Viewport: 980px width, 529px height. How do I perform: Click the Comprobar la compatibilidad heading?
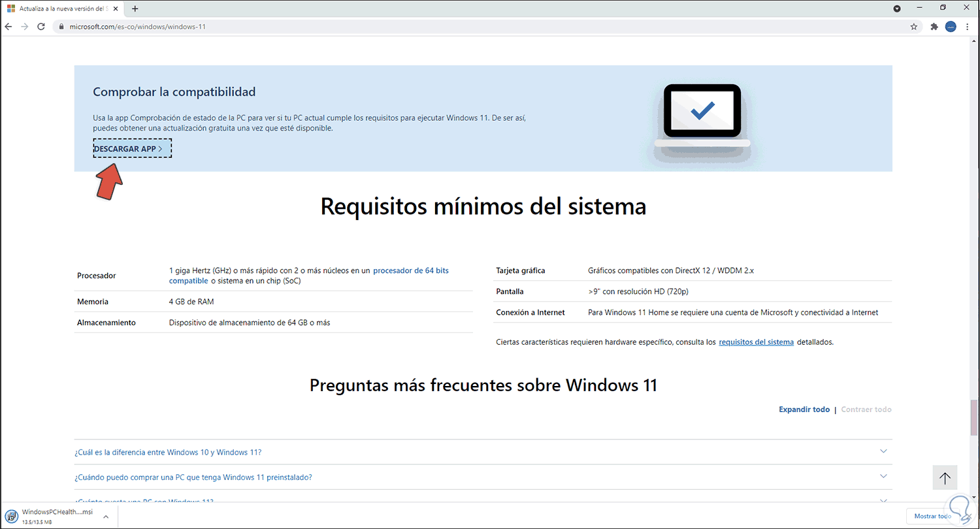pos(174,91)
